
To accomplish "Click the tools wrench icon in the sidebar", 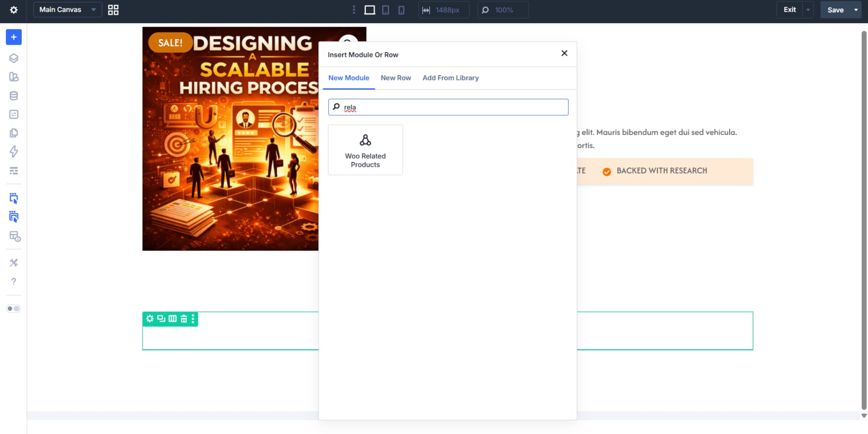I will coord(14,262).
